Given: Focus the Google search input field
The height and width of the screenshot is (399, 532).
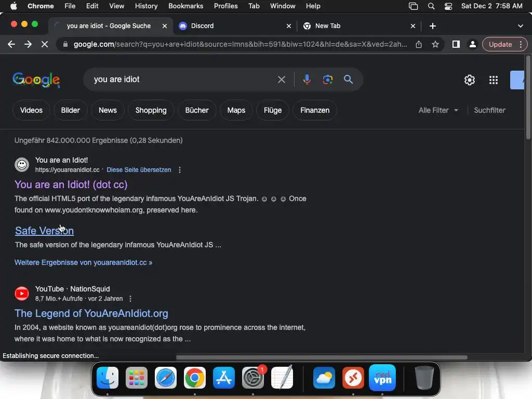Looking at the screenshot, I should [183, 79].
